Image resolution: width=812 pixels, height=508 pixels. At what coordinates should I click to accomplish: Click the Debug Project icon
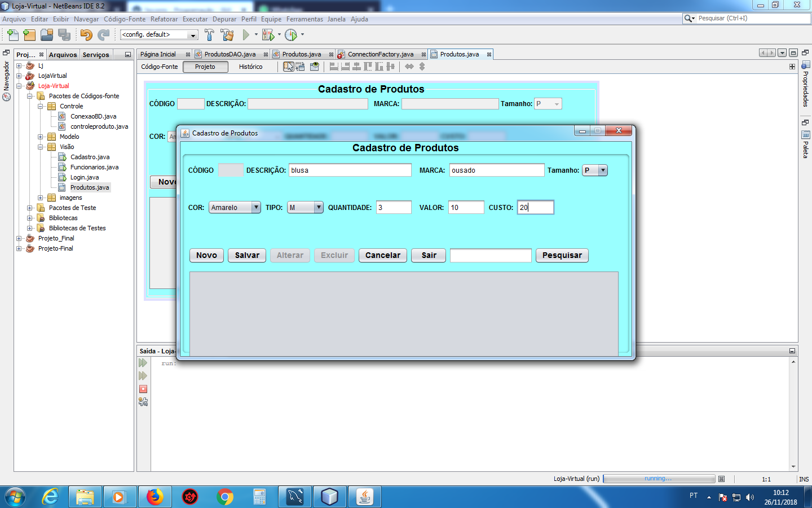(x=268, y=35)
